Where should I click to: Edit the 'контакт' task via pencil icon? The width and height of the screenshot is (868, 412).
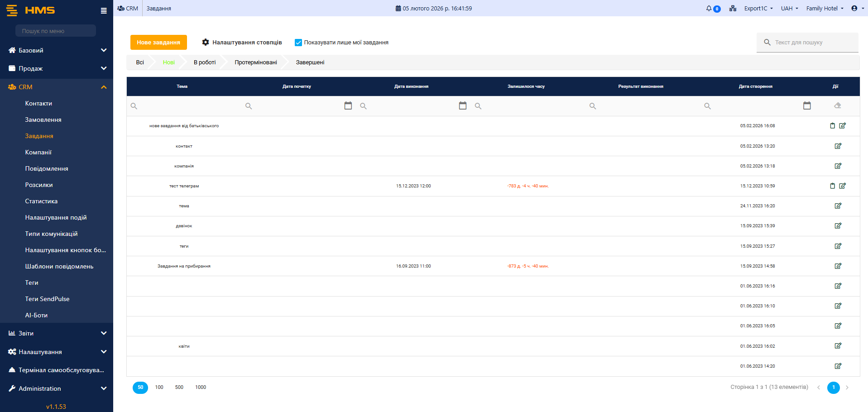[x=838, y=146]
